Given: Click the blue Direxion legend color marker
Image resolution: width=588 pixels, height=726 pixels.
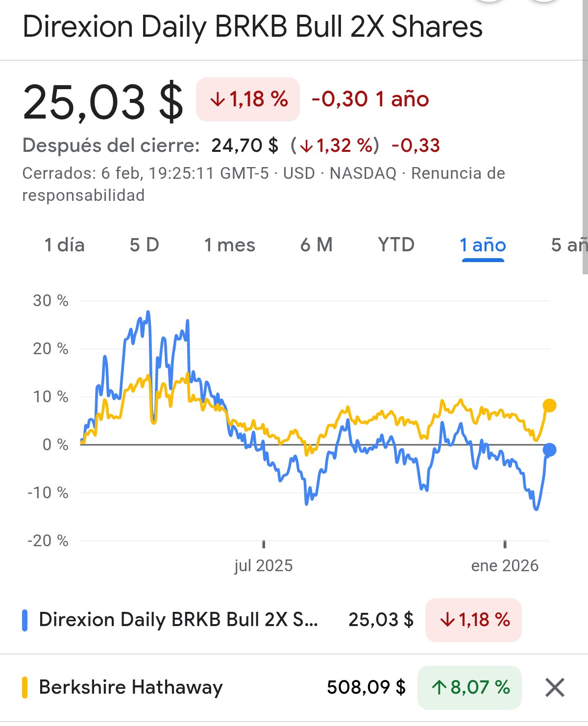Looking at the screenshot, I should coord(25,620).
